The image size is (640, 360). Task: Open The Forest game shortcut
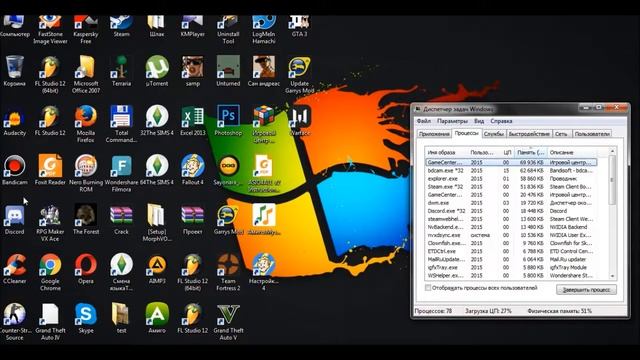86,219
